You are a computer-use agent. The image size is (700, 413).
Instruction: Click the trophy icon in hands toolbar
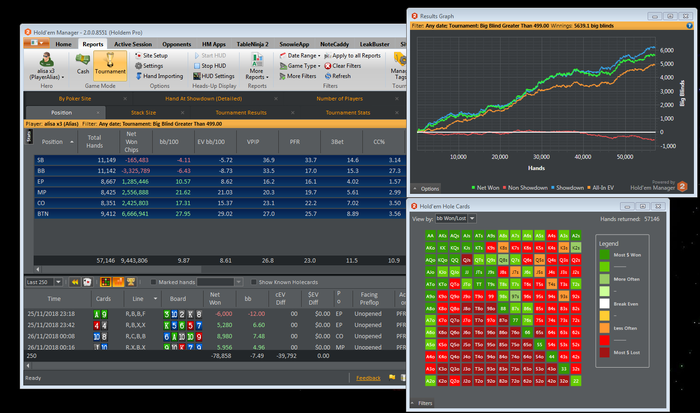tap(131, 282)
